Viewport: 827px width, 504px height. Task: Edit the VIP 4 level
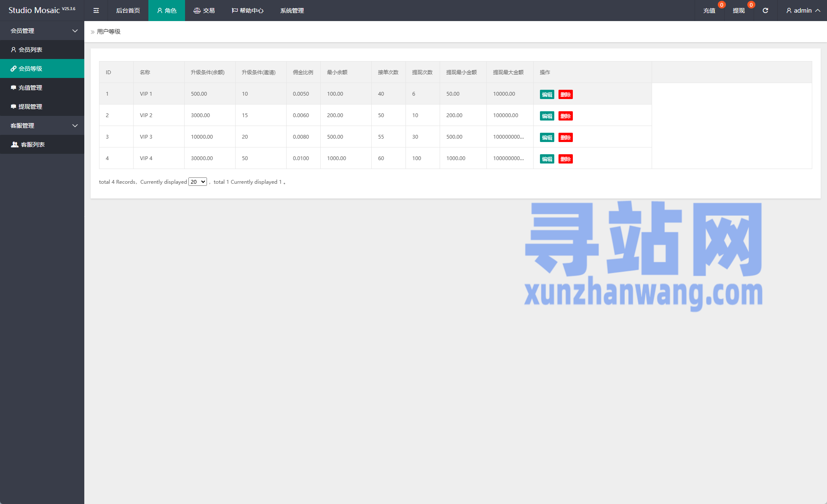point(547,159)
